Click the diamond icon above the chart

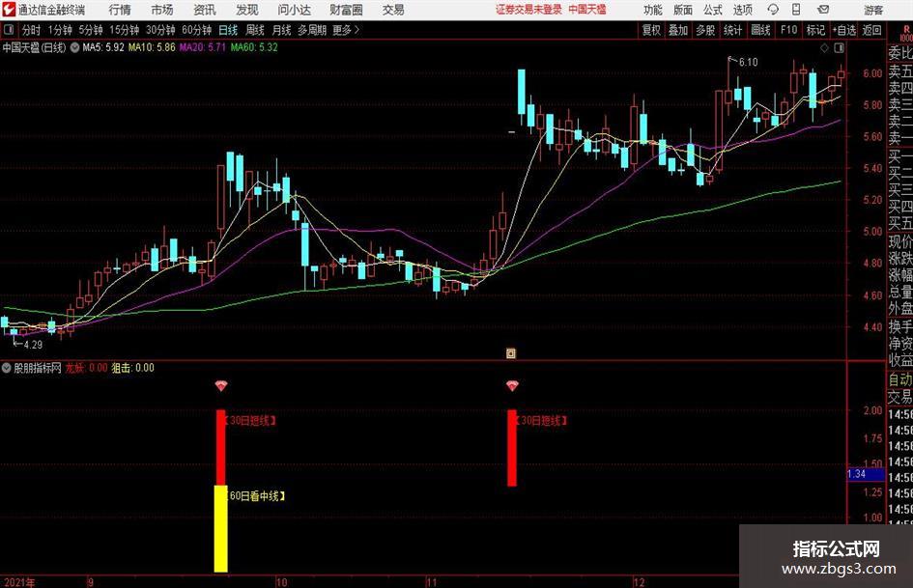point(824,47)
